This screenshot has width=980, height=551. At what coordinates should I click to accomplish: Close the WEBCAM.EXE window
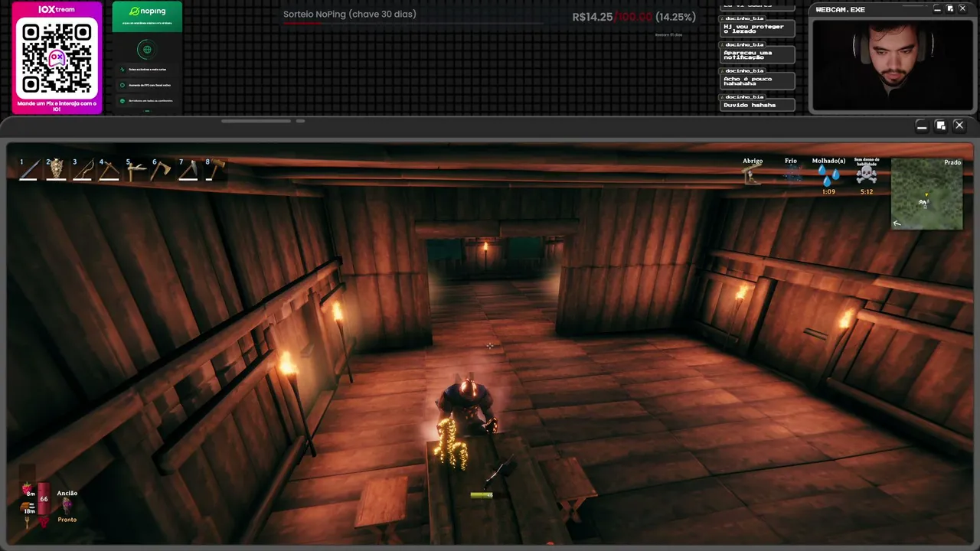[x=962, y=9]
